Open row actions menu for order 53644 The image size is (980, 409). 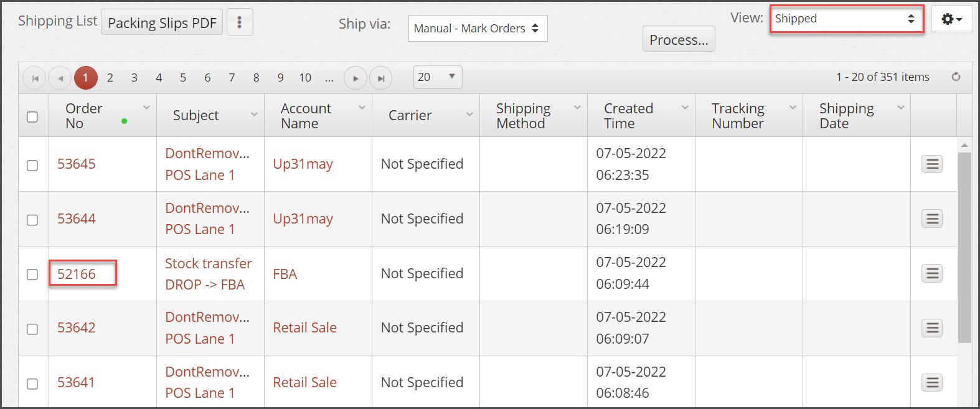pos(932,219)
